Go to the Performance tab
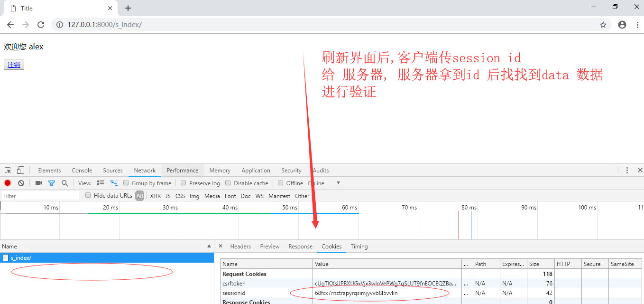This screenshot has width=644, height=304. click(x=183, y=171)
